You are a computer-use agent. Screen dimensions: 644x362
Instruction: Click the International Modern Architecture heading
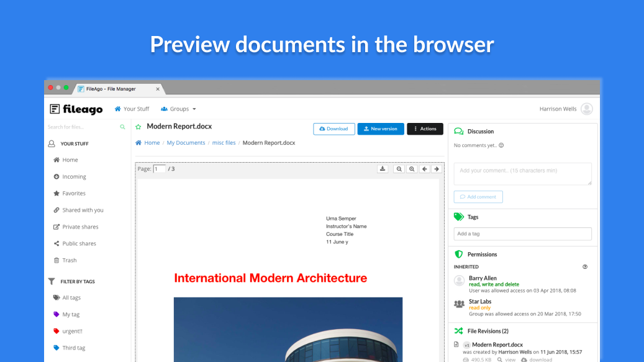(x=270, y=278)
